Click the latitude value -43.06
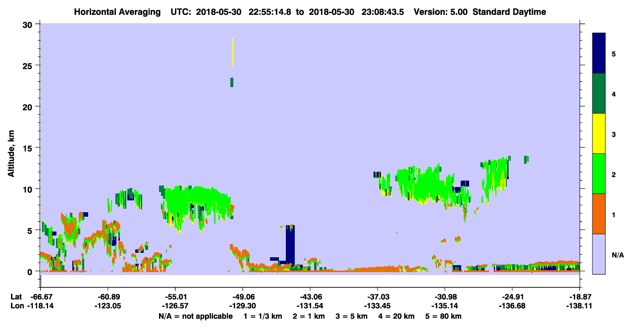 click(x=310, y=296)
